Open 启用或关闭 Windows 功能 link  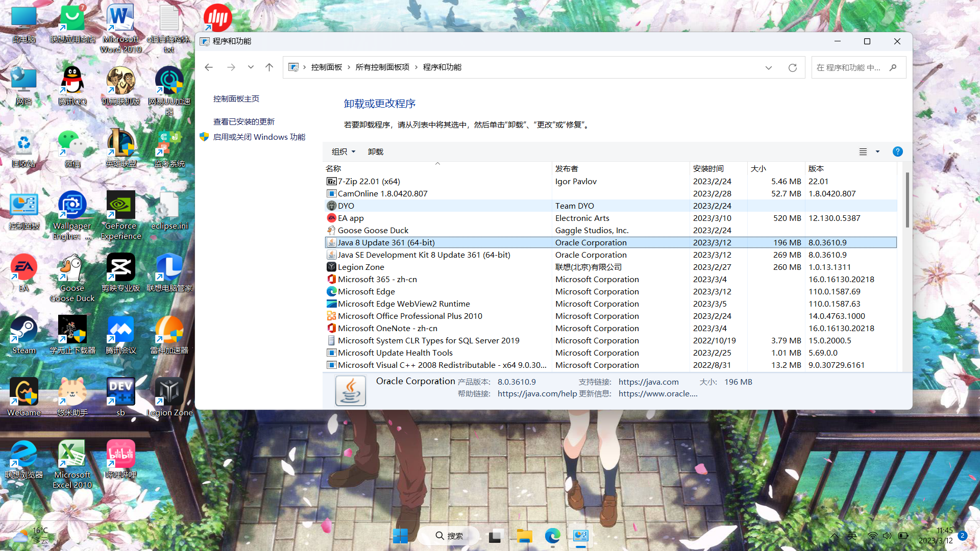click(259, 137)
